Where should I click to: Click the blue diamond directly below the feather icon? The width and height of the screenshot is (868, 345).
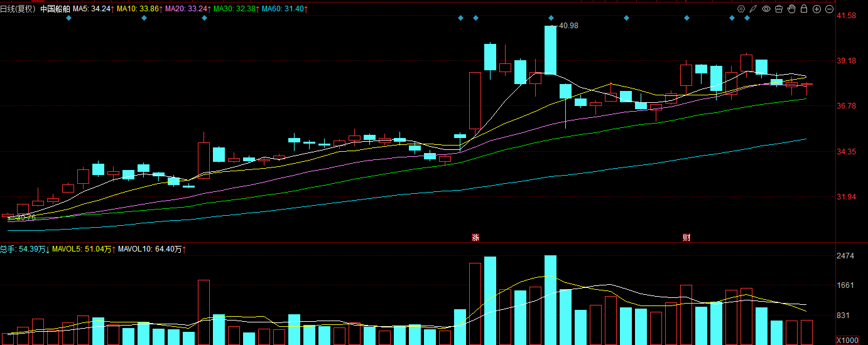[747, 18]
